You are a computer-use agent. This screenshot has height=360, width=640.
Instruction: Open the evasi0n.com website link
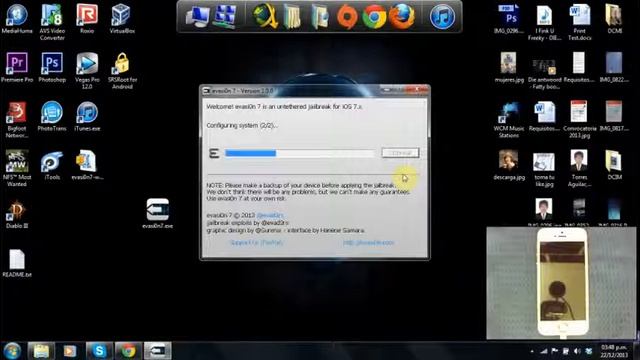(x=368, y=242)
